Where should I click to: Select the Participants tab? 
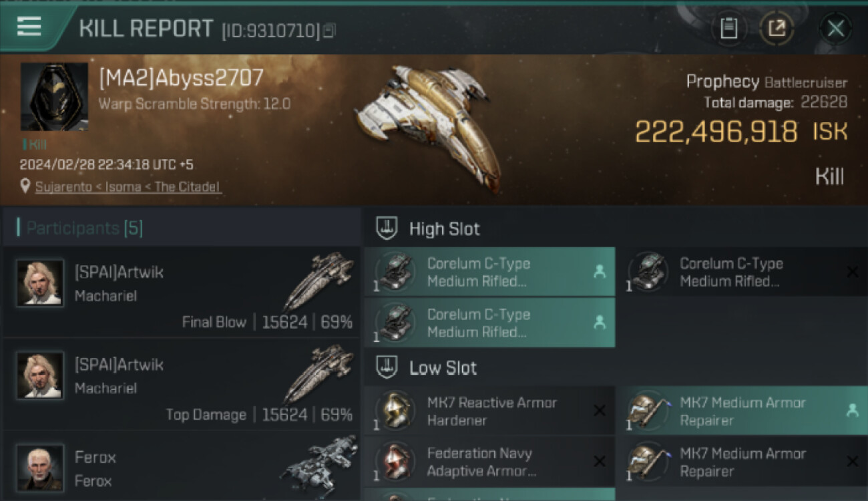click(x=84, y=228)
